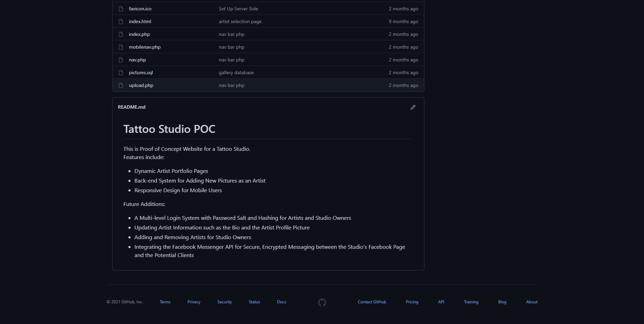Viewport: 644px width, 324px height.
Task: Click the file icon beside mobilenav.php
Action: point(121,47)
